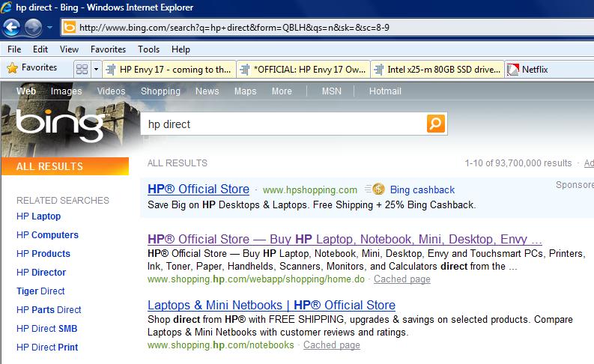Click the orange search magnifier button
The image size is (594, 364).
tap(436, 124)
